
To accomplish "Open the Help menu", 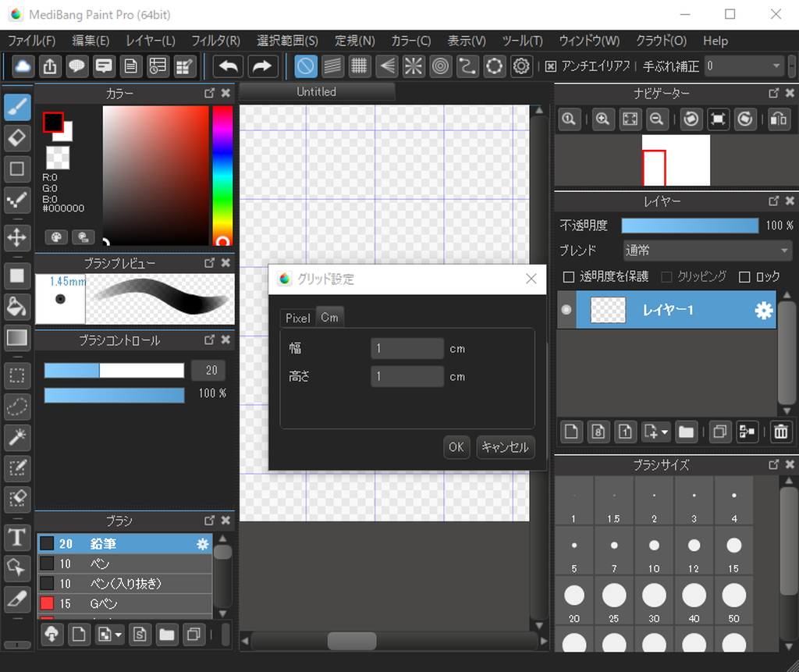I will coord(716,41).
